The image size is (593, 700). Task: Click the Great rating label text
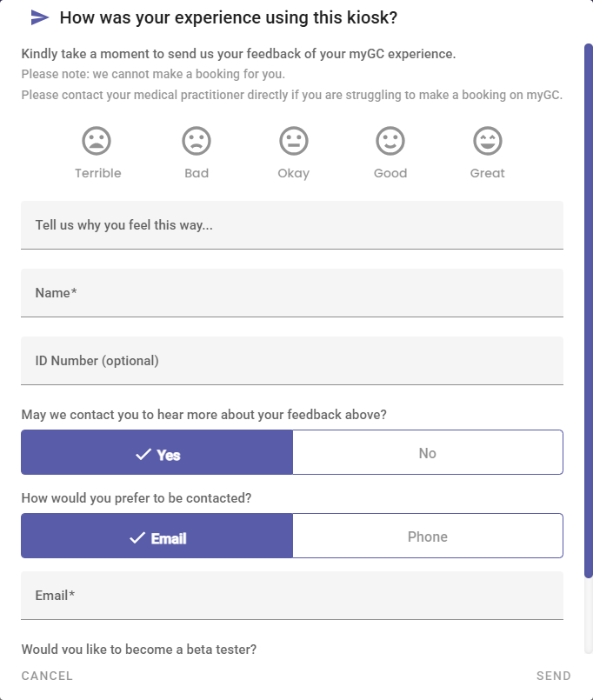click(x=487, y=173)
